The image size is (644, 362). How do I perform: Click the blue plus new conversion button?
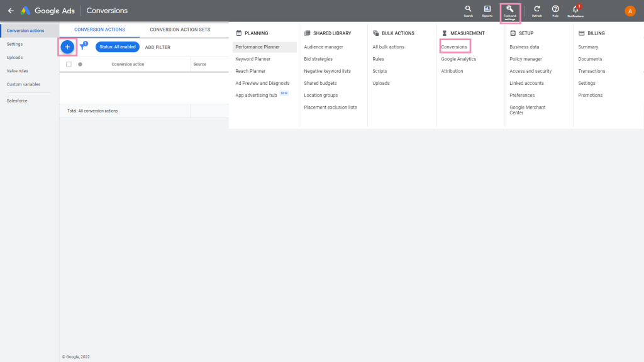pos(67,47)
